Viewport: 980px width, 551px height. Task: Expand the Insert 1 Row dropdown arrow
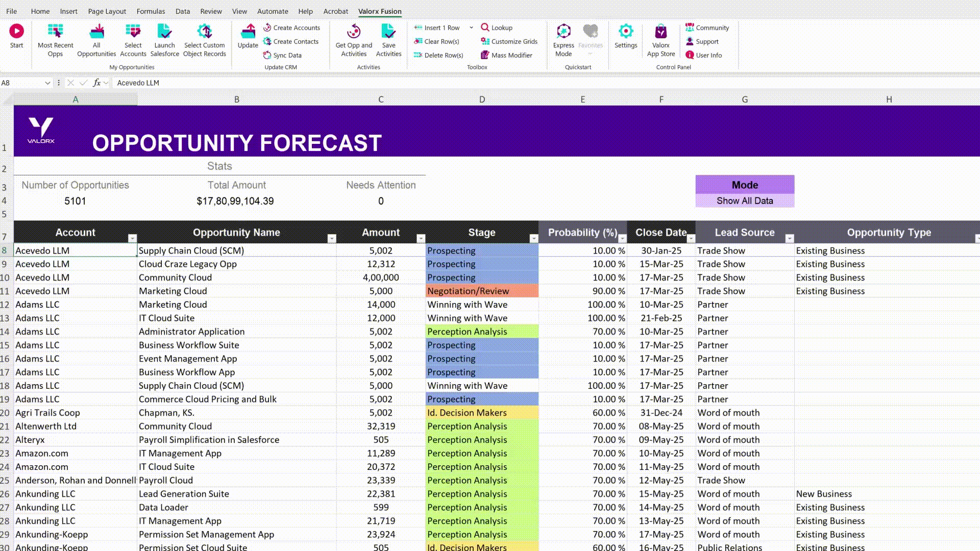click(x=471, y=28)
